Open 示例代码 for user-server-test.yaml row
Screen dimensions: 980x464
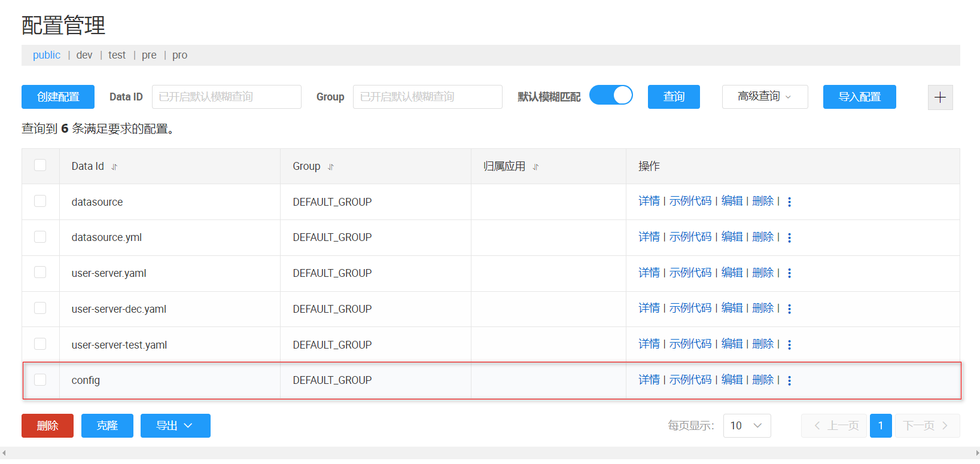pyautogui.click(x=690, y=344)
